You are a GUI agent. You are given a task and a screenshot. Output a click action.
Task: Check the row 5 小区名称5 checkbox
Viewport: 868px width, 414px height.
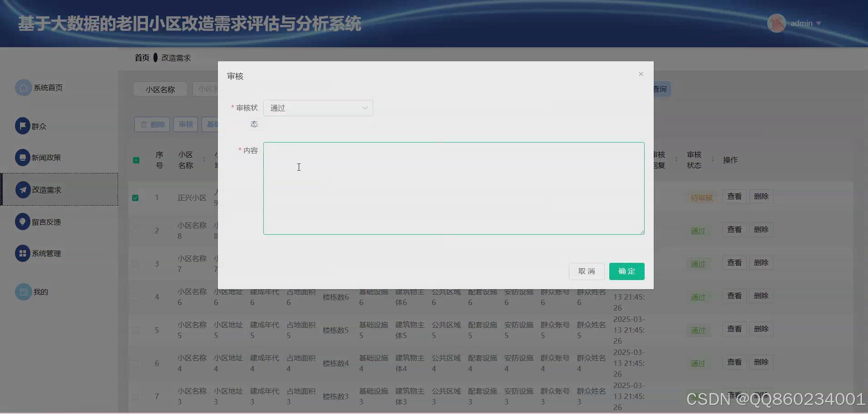(x=135, y=330)
